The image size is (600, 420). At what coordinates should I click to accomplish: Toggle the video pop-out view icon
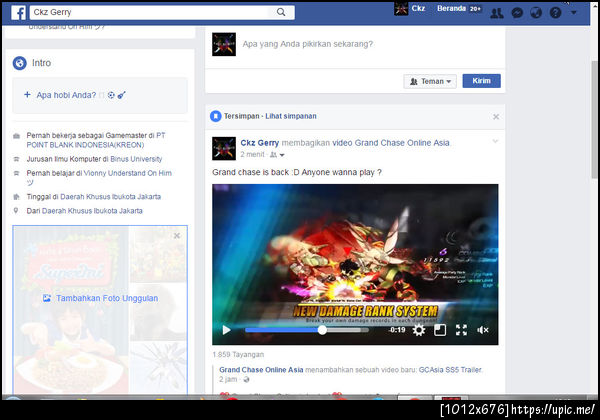pyautogui.click(x=440, y=330)
